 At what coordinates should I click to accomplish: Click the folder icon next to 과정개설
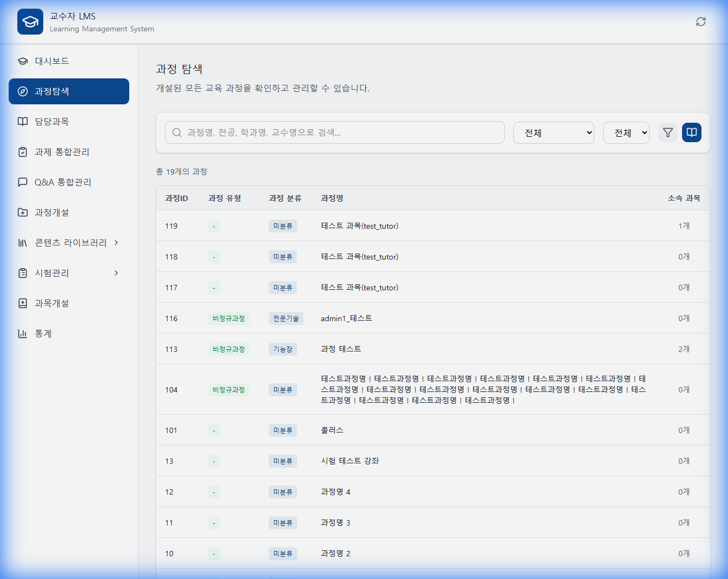coord(22,212)
